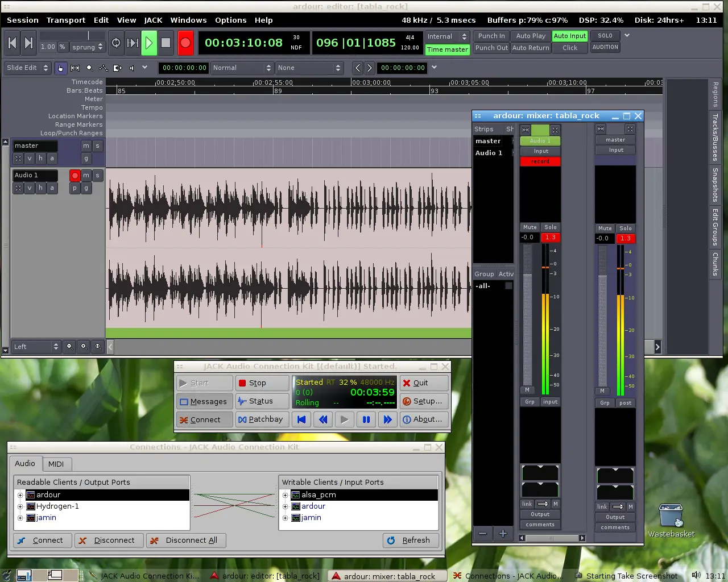Select the gain automation line tool
This screenshot has width=728, height=582.
[104, 68]
